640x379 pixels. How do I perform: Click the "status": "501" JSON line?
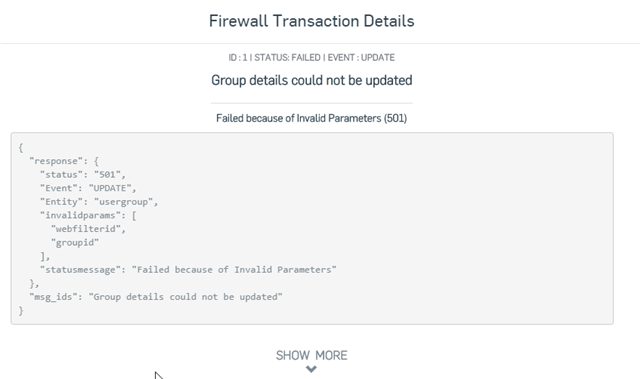[x=83, y=175]
